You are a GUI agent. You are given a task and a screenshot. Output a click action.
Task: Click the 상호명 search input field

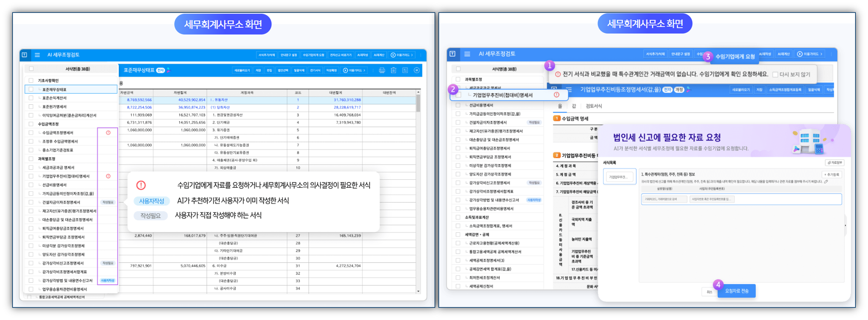pos(664,199)
